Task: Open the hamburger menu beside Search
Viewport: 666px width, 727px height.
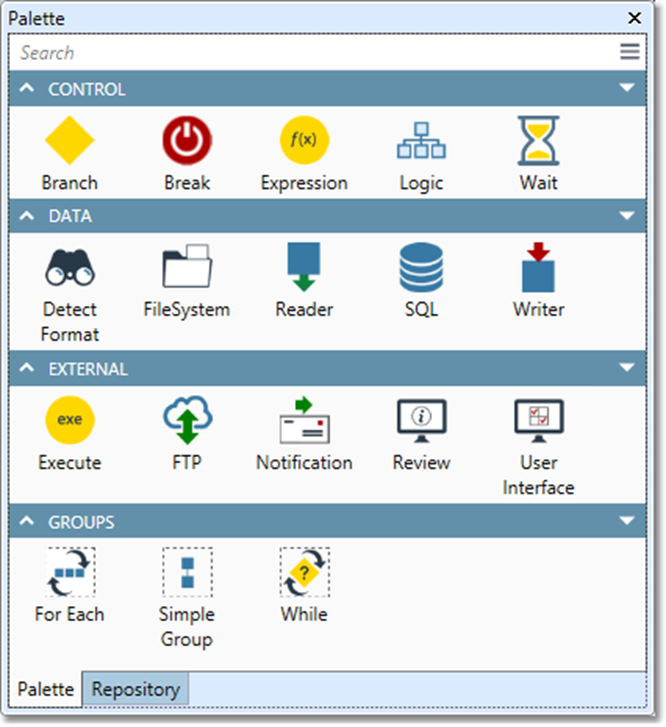Action: [629, 53]
